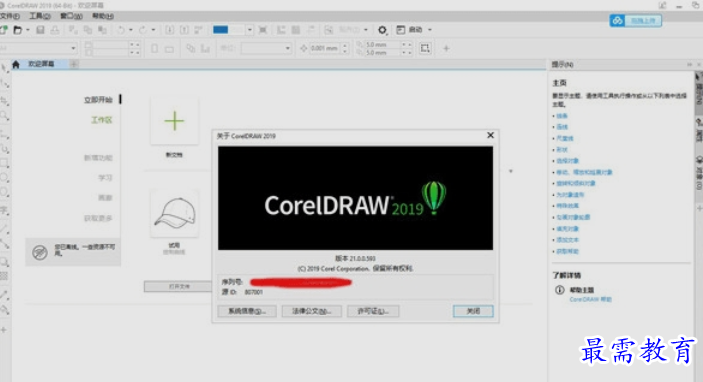703x382 pixels.
Task: Open the Window menu
Action: (x=71, y=16)
